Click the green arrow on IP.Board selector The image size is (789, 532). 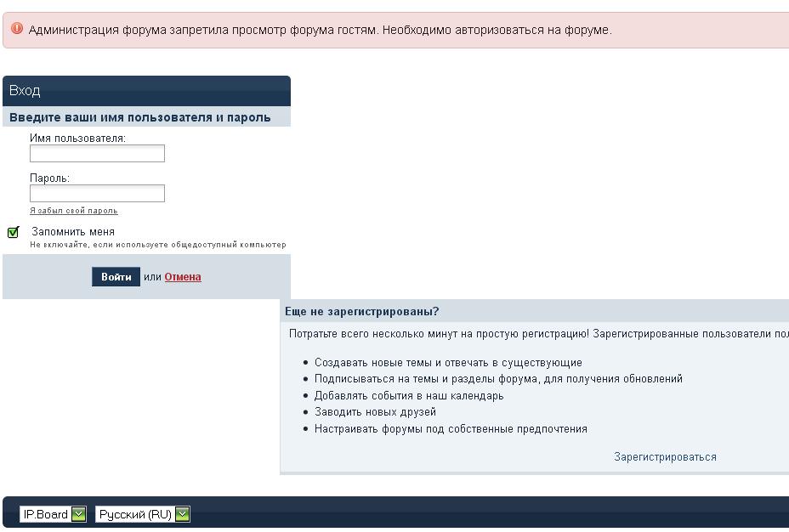click(x=79, y=514)
